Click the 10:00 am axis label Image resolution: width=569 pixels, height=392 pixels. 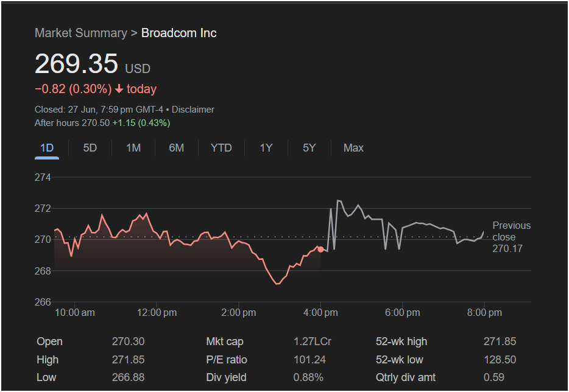click(x=75, y=313)
